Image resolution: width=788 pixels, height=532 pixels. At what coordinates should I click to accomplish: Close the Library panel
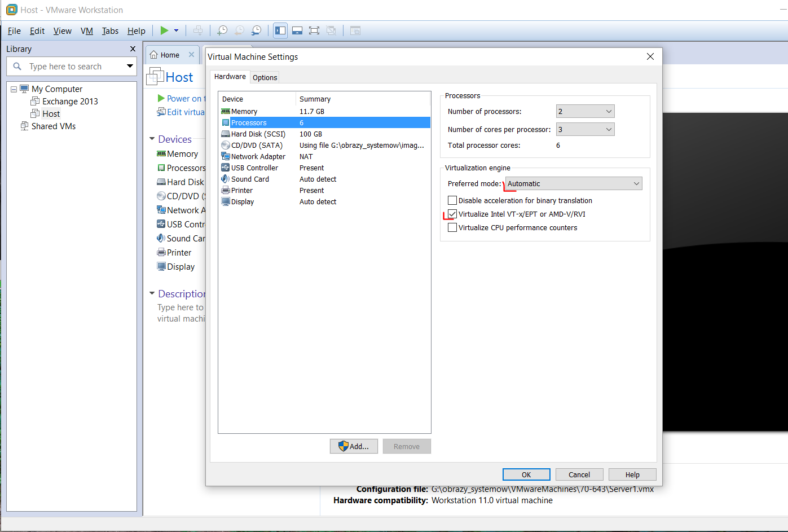pyautogui.click(x=133, y=49)
